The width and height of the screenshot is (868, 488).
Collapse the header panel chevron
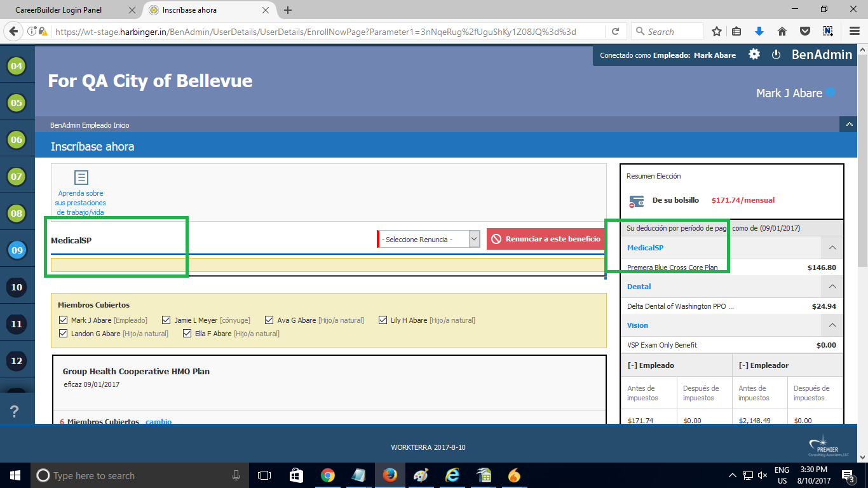(848, 125)
